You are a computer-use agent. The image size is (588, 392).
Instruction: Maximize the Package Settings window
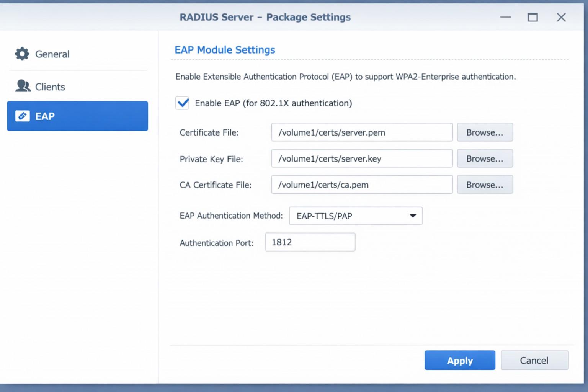pos(532,17)
